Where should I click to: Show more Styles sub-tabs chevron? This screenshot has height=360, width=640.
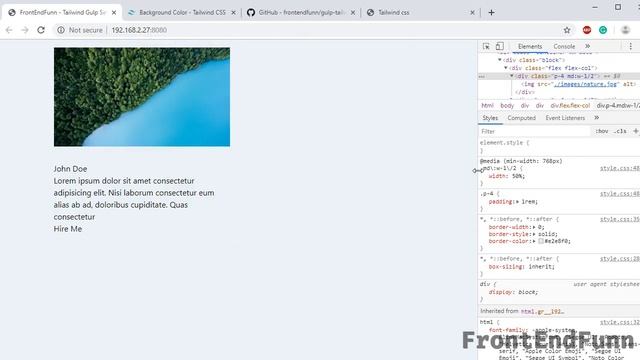coord(596,118)
